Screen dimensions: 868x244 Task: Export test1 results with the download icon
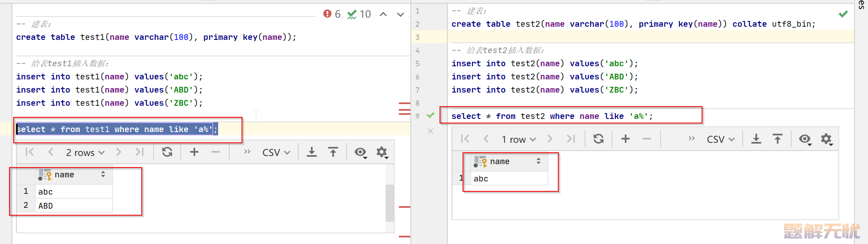[x=312, y=152]
